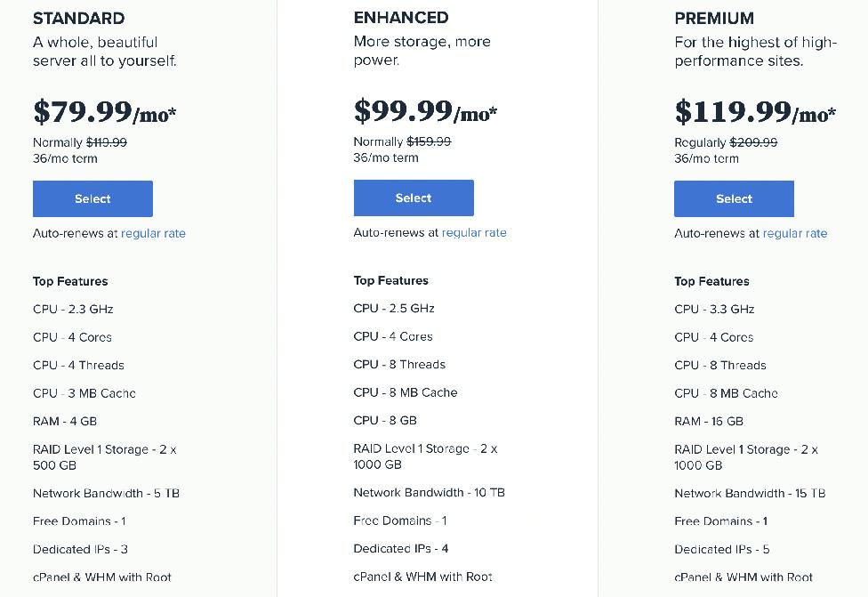Image resolution: width=868 pixels, height=597 pixels.
Task: Select the Enhanced plan
Action: [414, 198]
